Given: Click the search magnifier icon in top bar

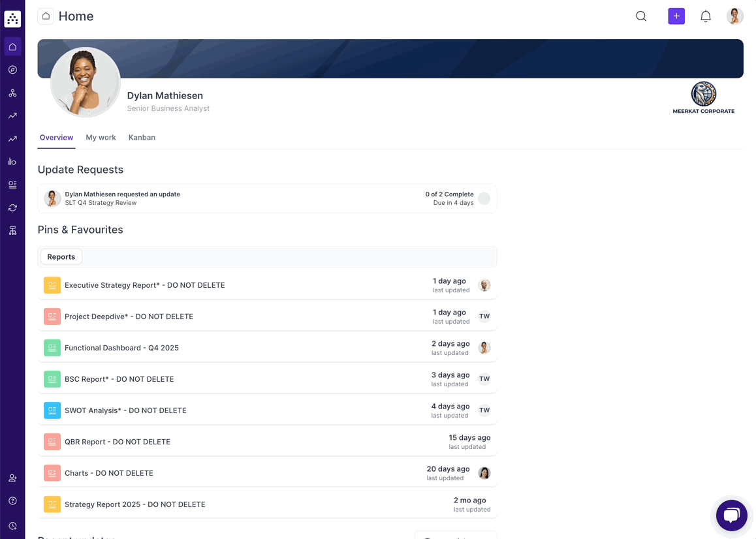Looking at the screenshot, I should (x=640, y=16).
